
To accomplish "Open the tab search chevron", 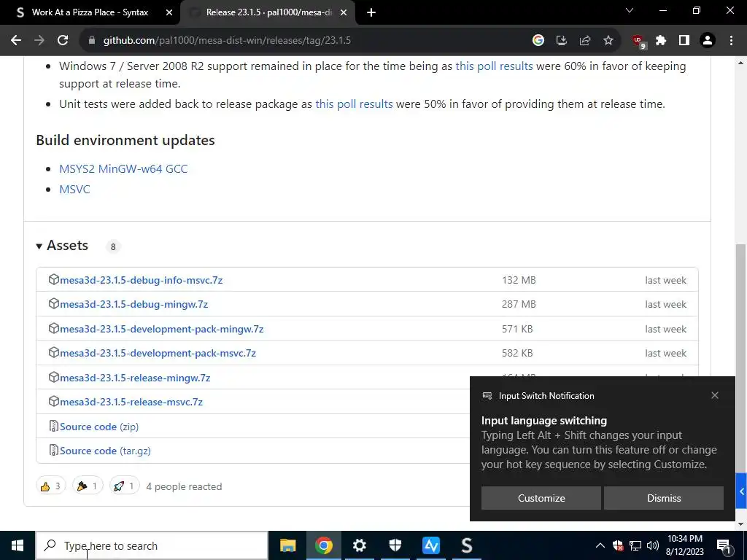I will point(630,10).
